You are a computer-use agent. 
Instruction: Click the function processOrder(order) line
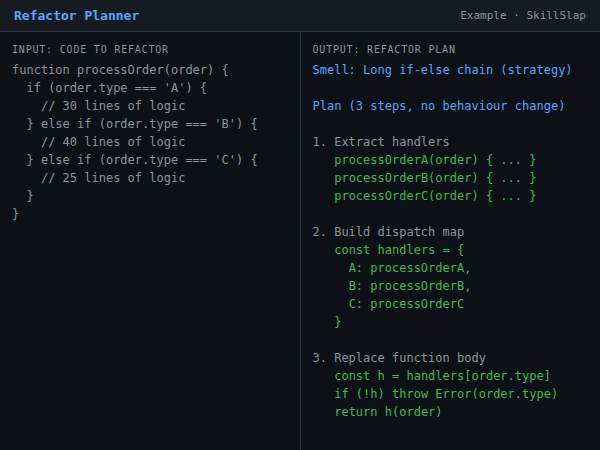[121, 70]
